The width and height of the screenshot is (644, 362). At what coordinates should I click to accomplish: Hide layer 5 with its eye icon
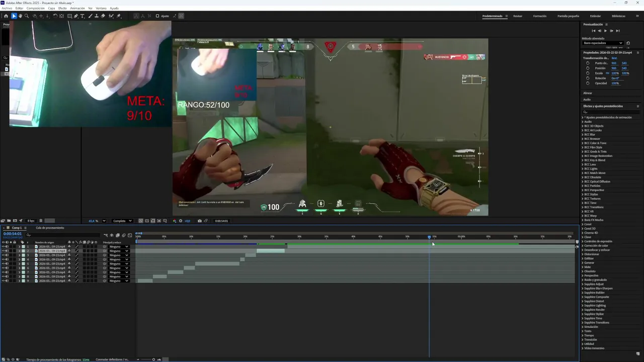point(3,264)
